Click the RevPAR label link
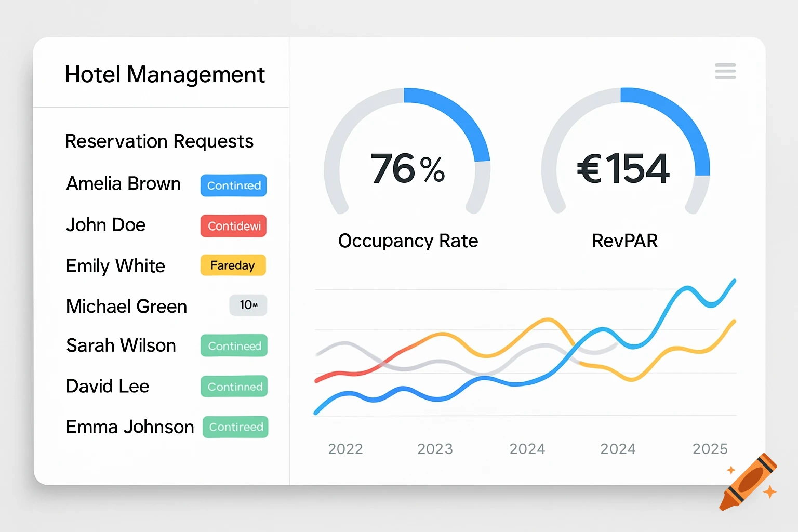This screenshot has width=798, height=532. [x=624, y=241]
